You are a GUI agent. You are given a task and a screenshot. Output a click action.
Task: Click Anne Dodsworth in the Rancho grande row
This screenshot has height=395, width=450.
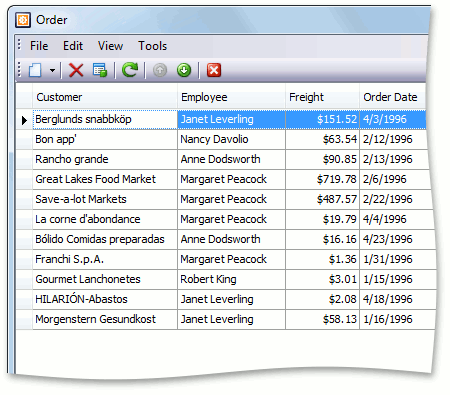point(231,159)
